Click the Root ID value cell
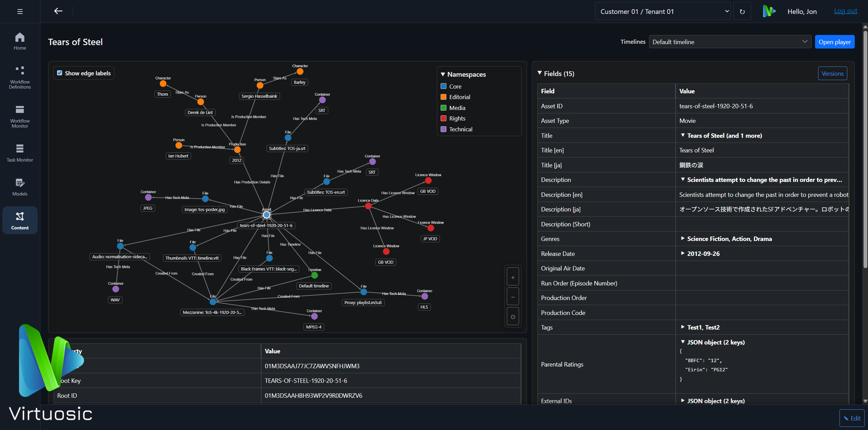Viewport: 868px width, 430px height. (391, 395)
